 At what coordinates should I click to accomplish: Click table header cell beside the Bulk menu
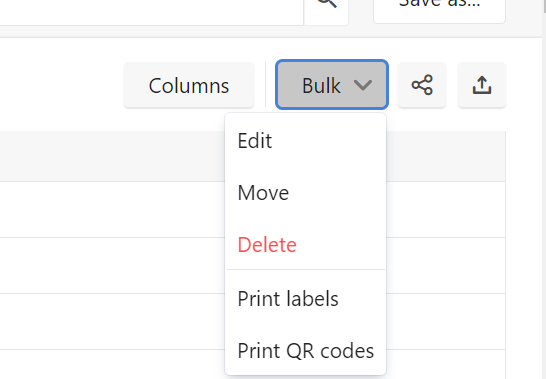pos(446,156)
